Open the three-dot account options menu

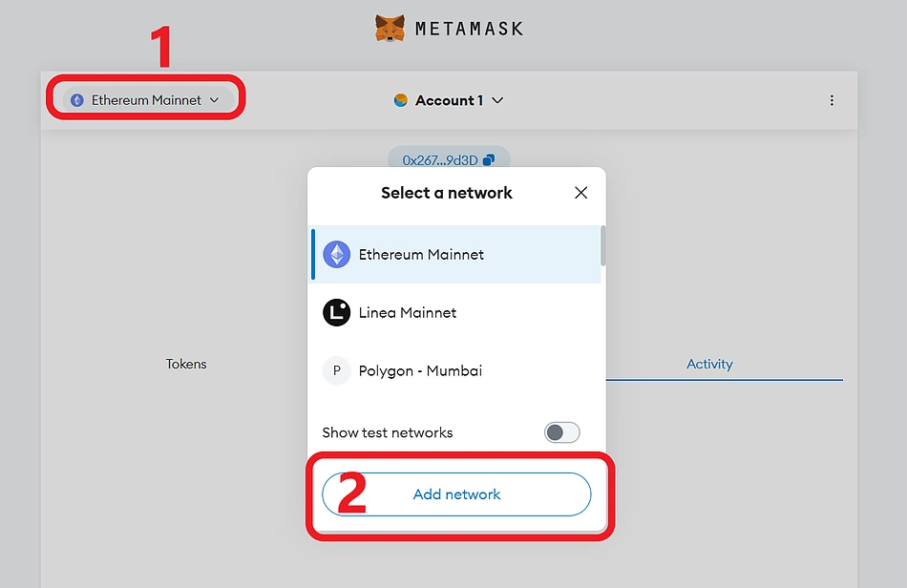pyautogui.click(x=832, y=100)
